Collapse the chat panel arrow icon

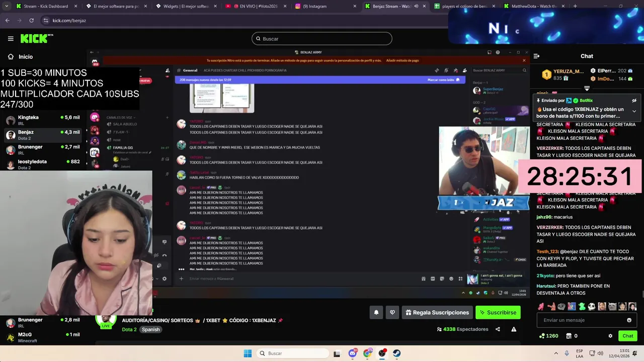point(536,56)
